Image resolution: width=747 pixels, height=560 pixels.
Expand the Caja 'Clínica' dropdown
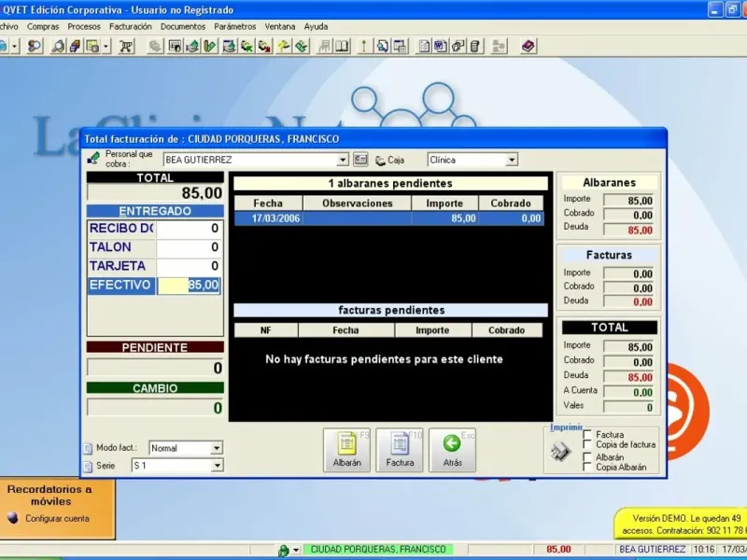tap(512, 160)
